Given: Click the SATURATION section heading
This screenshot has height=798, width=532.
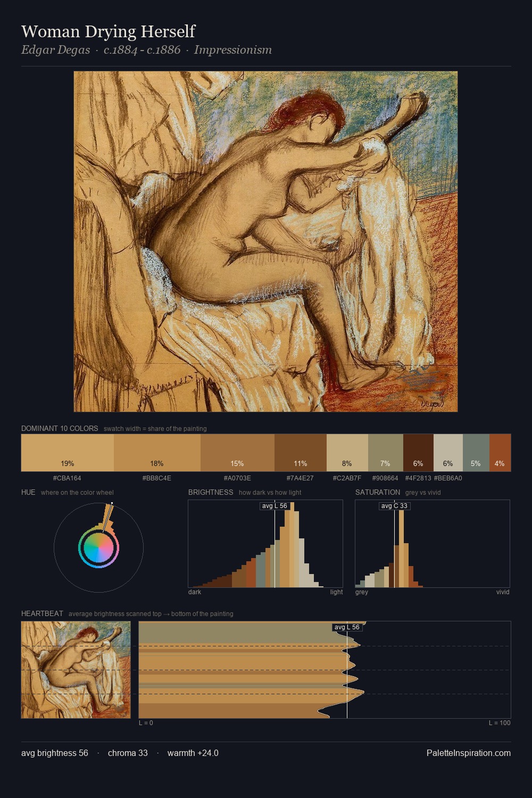Looking at the screenshot, I should 378,492.
